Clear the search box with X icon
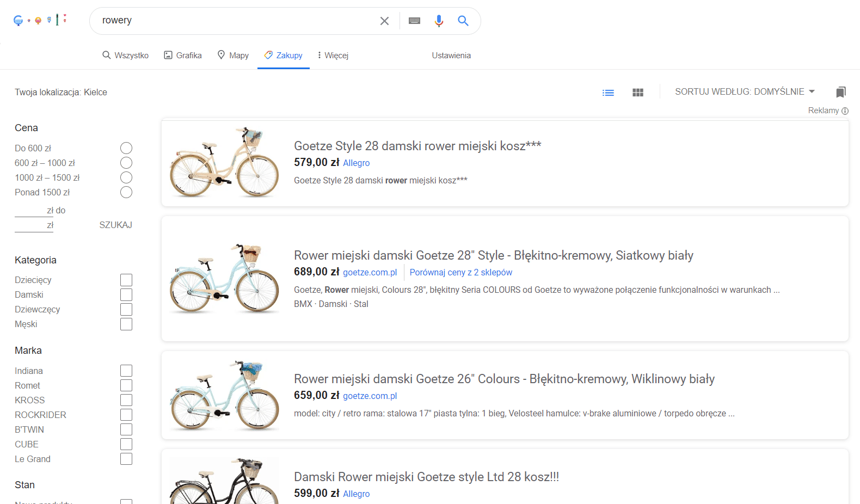This screenshot has width=860, height=504. [x=384, y=21]
